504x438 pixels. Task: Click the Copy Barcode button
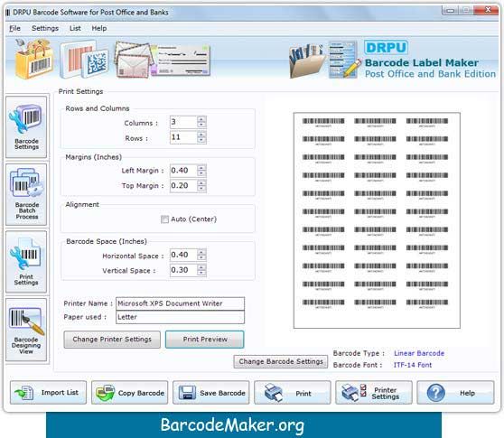129,392
